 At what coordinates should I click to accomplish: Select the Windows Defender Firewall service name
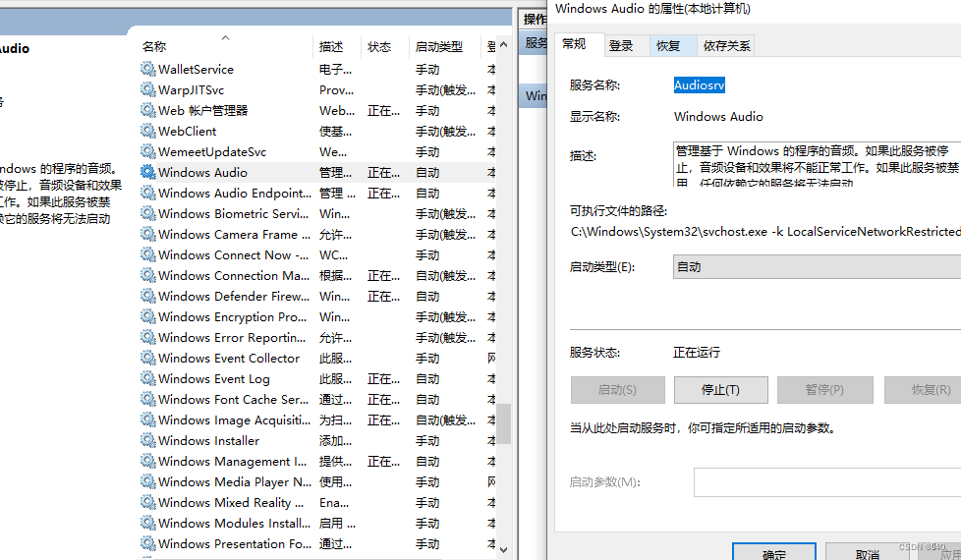click(234, 297)
